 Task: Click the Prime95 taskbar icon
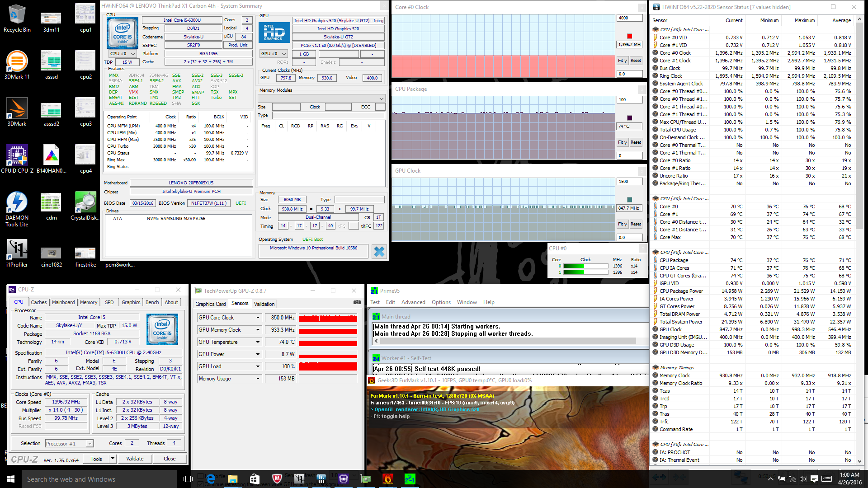[x=410, y=479]
